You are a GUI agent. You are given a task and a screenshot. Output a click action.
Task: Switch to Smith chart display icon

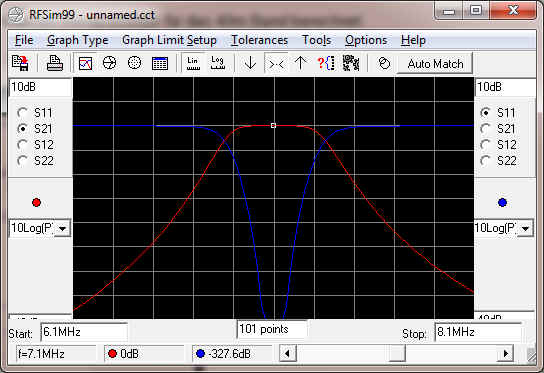pyautogui.click(x=110, y=63)
